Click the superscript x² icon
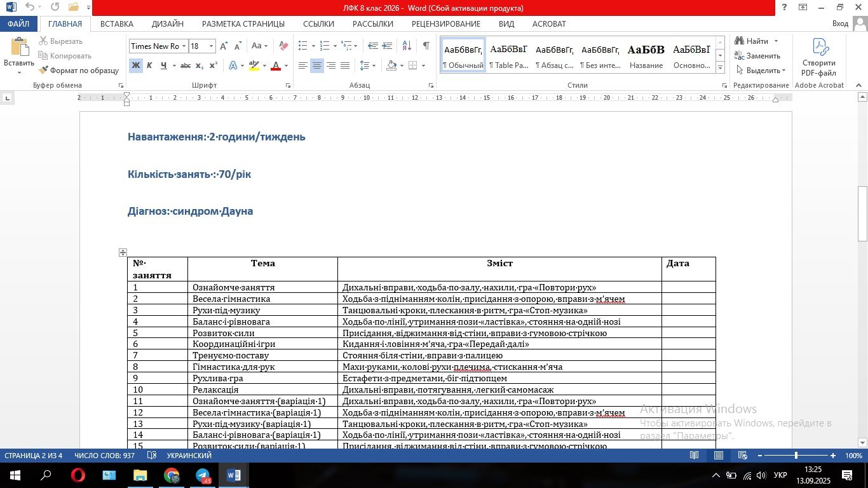This screenshot has width=868, height=488. (214, 65)
